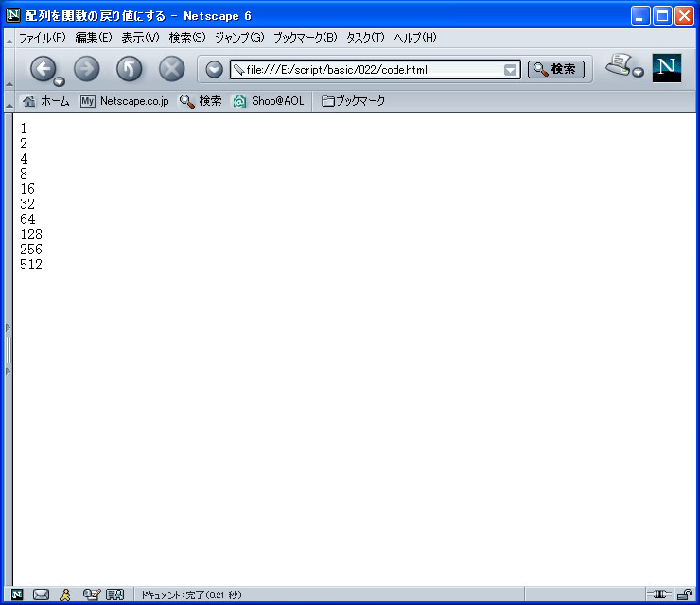
Task: Open the ブックマーク folder on personal toolbar
Action: pyautogui.click(x=353, y=101)
